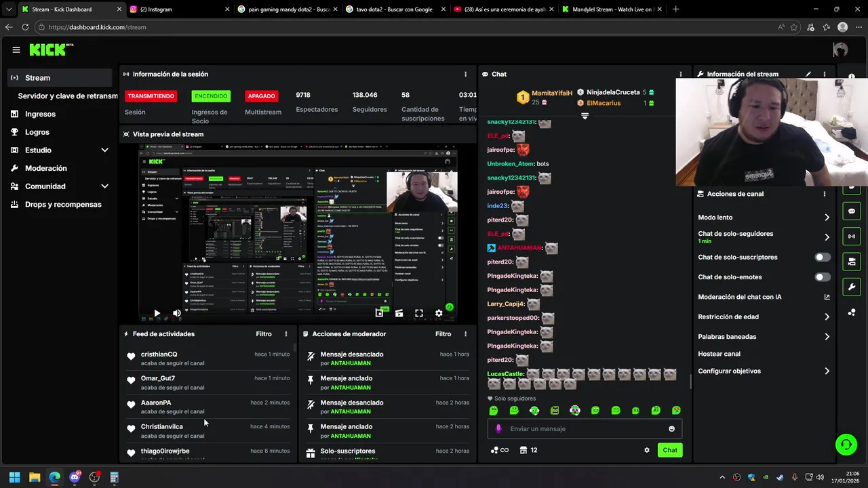This screenshot has height=488, width=868.
Task: Open Feed de actividades three-dot menu
Action: click(x=286, y=334)
